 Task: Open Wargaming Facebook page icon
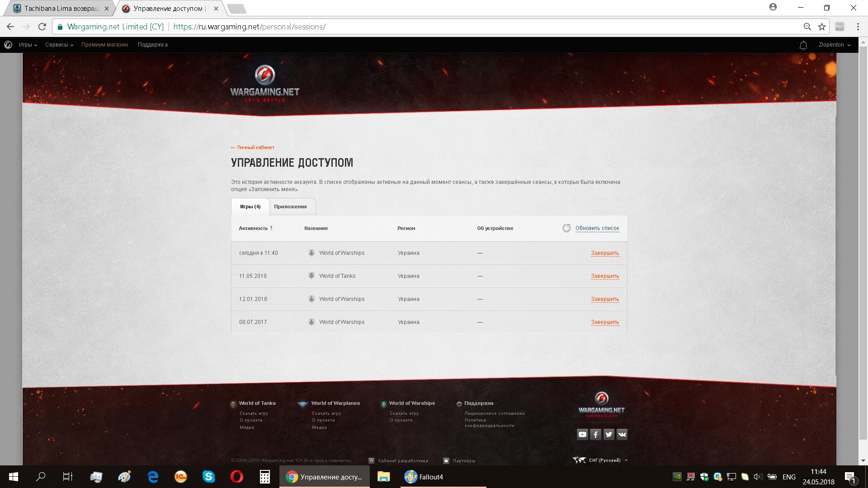pos(595,434)
